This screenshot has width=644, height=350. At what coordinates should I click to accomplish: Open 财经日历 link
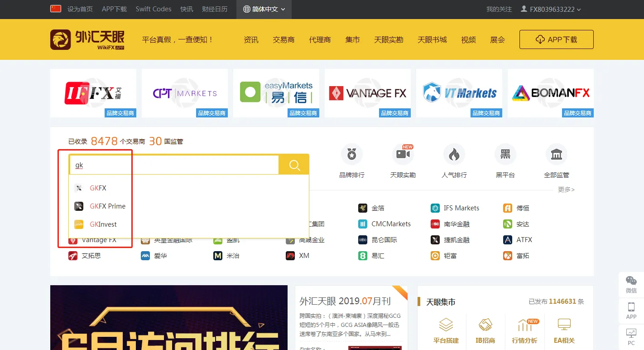(x=215, y=9)
